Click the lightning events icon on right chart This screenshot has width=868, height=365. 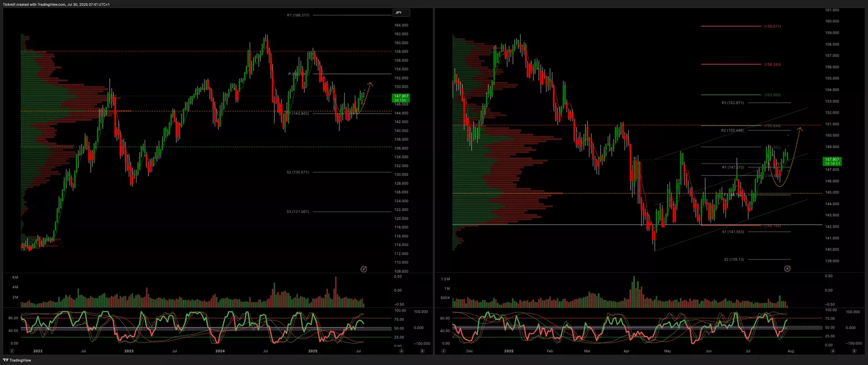(x=787, y=268)
